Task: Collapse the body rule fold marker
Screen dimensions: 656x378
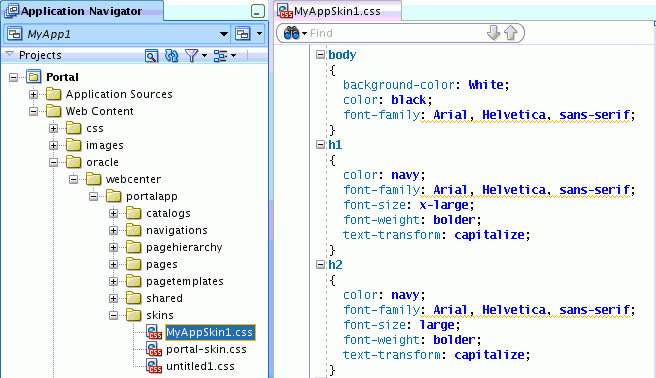Action: click(x=320, y=54)
